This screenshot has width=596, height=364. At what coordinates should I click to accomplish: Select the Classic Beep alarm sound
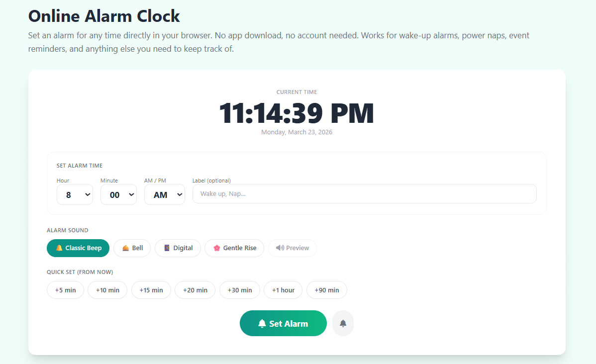pyautogui.click(x=78, y=248)
